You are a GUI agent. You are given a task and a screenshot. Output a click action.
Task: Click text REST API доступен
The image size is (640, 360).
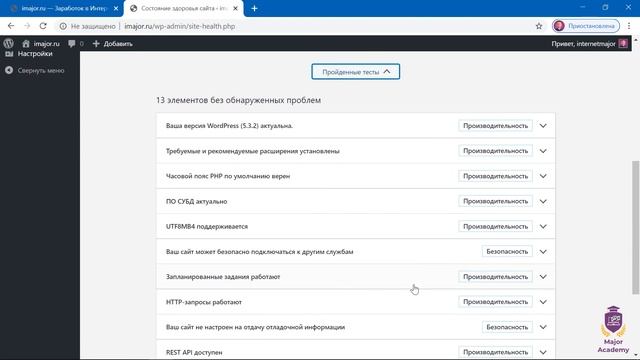click(194, 352)
